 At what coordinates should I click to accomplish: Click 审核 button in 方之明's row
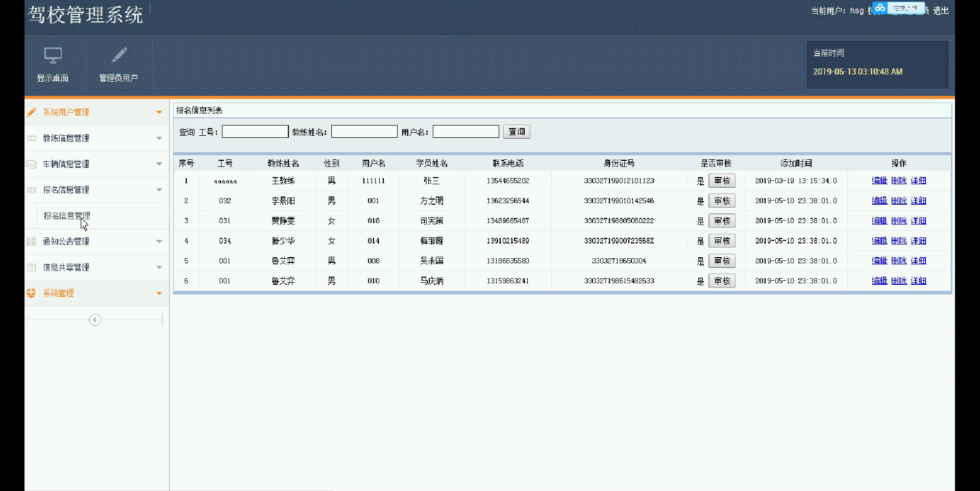tap(722, 201)
